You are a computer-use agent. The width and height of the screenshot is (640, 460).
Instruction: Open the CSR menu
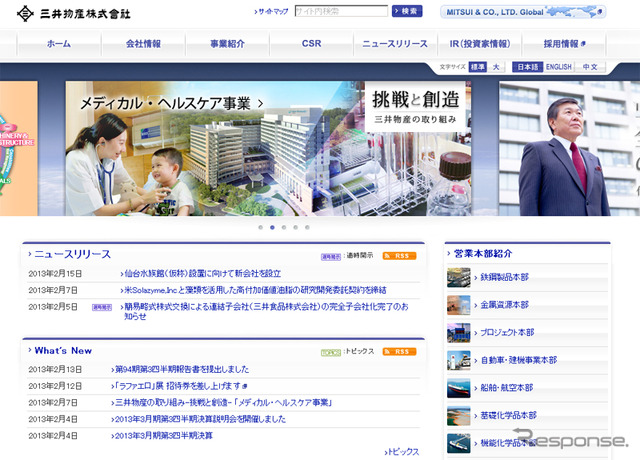click(x=311, y=44)
